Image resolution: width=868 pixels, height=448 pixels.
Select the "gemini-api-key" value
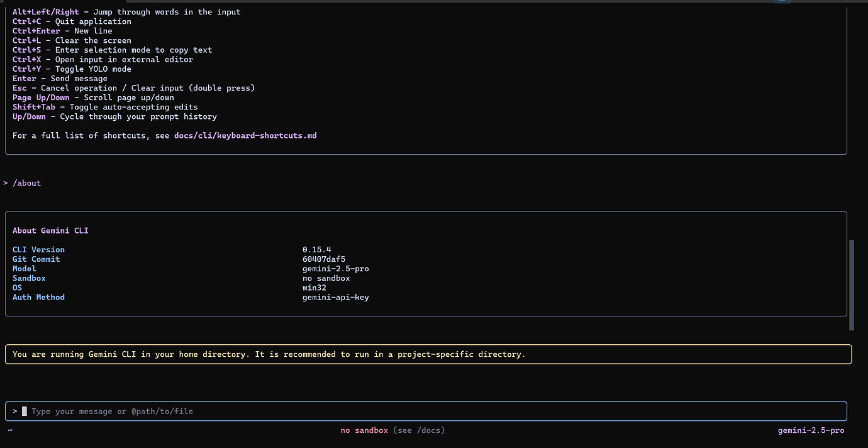(336, 297)
